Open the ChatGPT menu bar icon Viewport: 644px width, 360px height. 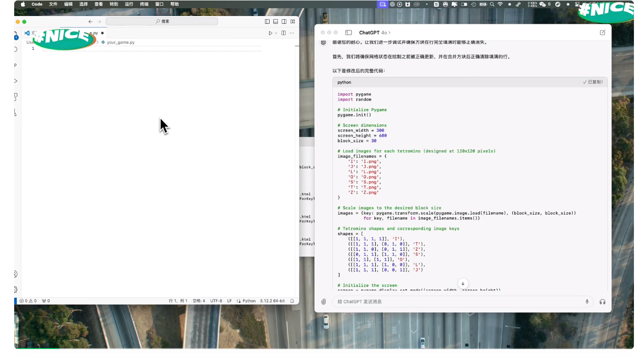point(392,4)
